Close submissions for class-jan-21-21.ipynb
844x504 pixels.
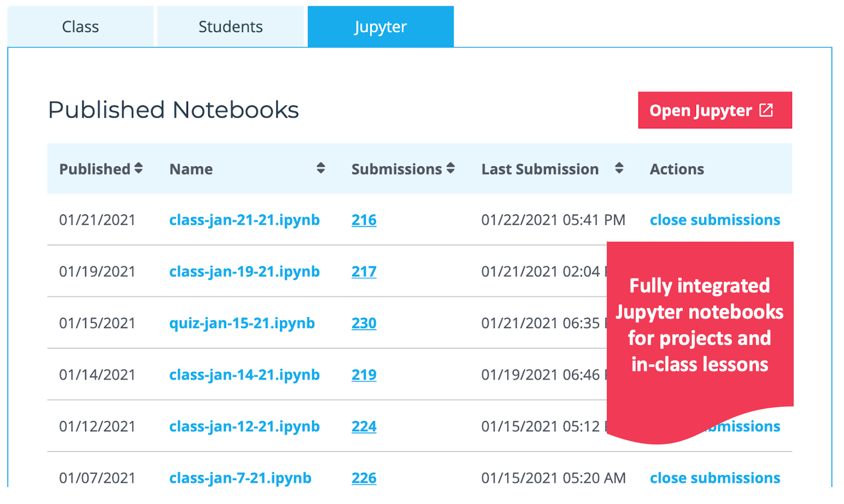click(x=715, y=220)
